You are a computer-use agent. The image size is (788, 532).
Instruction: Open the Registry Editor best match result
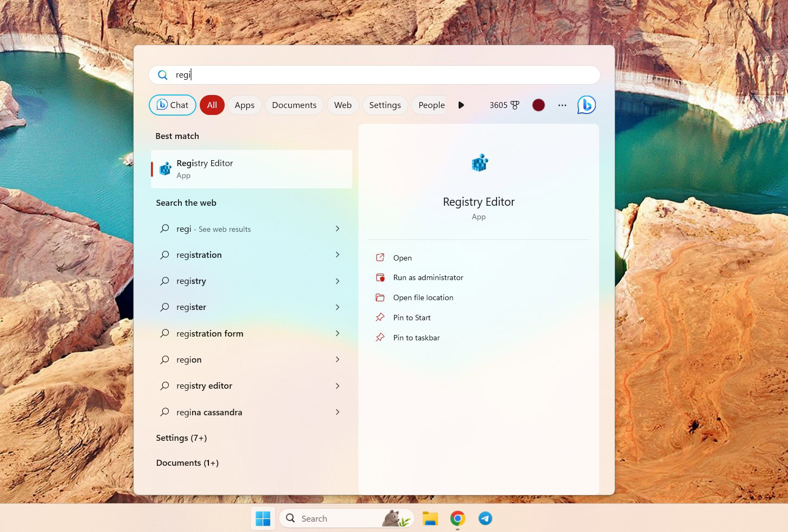251,169
